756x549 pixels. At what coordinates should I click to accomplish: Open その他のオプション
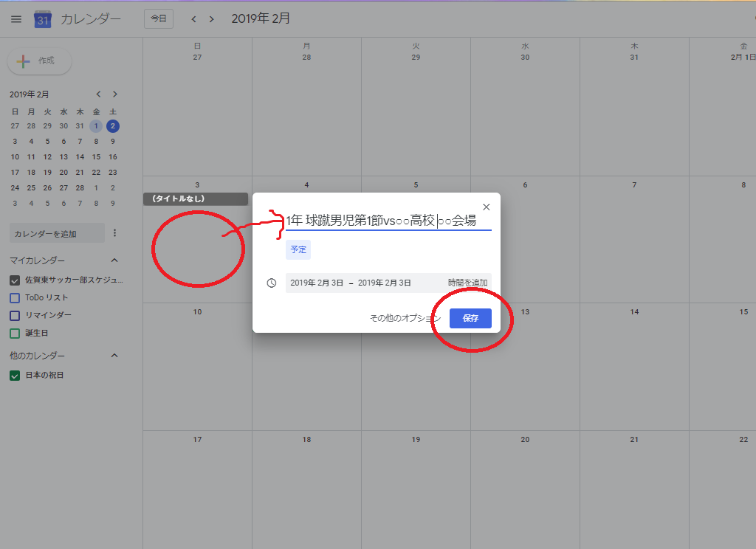pyautogui.click(x=405, y=318)
